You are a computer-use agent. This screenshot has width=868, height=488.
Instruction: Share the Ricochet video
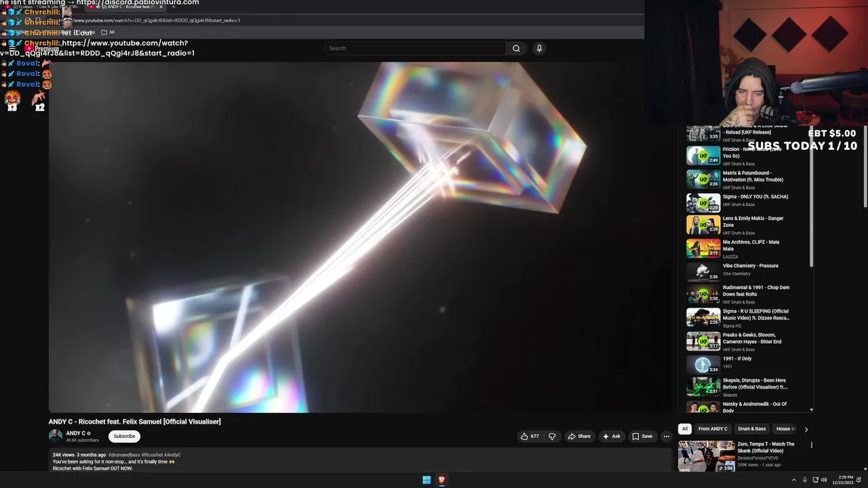tap(579, 436)
